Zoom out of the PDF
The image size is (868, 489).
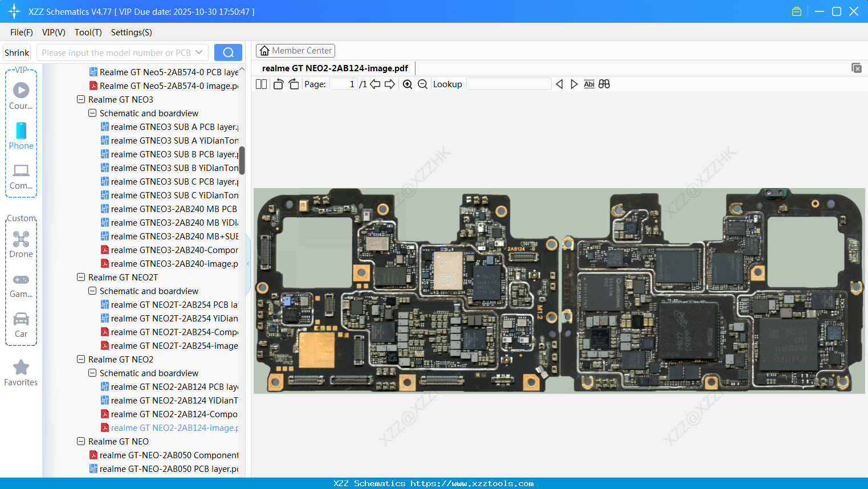pyautogui.click(x=422, y=84)
